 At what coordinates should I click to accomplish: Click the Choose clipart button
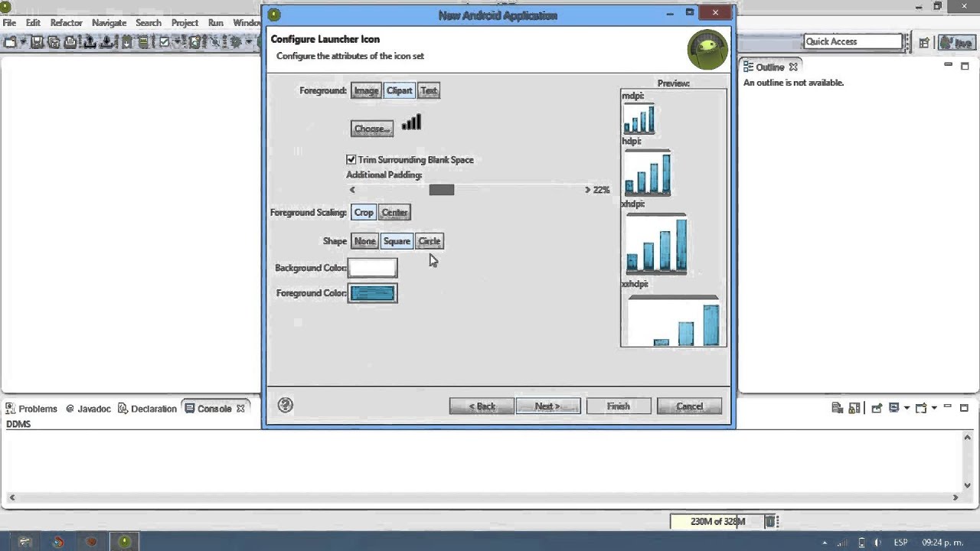[372, 129]
